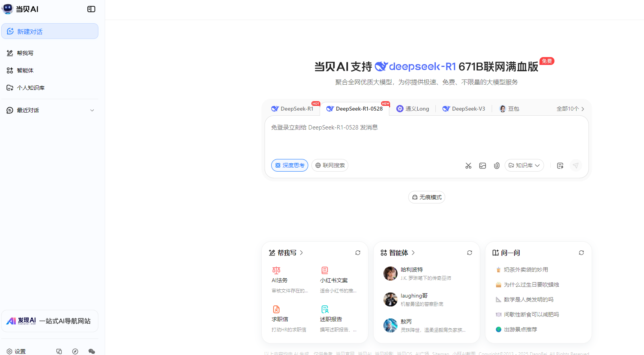Open the 小红书文案 writing template
This screenshot has height=355, width=644.
[x=338, y=280]
